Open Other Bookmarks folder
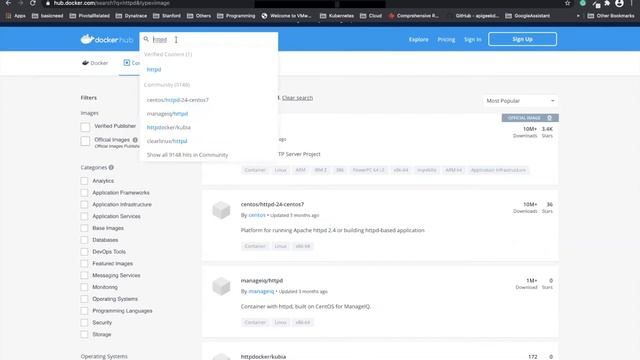 (611, 16)
